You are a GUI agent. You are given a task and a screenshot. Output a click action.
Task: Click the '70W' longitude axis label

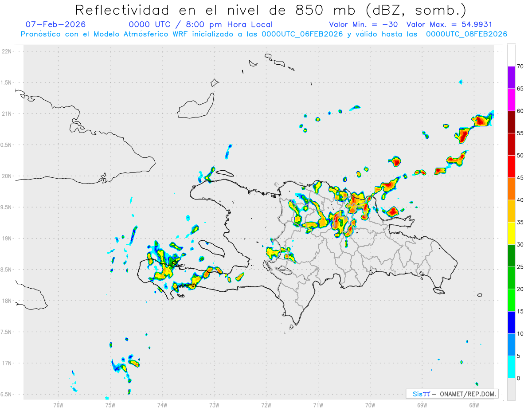370,405
